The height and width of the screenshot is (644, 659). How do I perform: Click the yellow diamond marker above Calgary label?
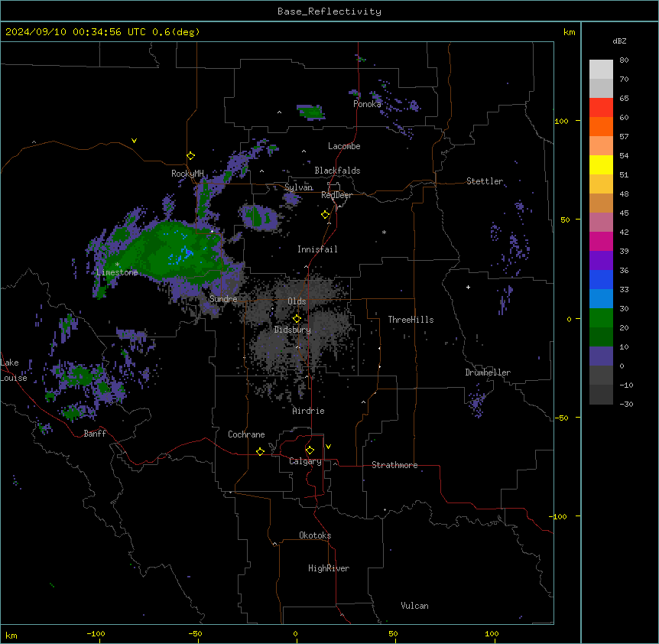(x=310, y=450)
